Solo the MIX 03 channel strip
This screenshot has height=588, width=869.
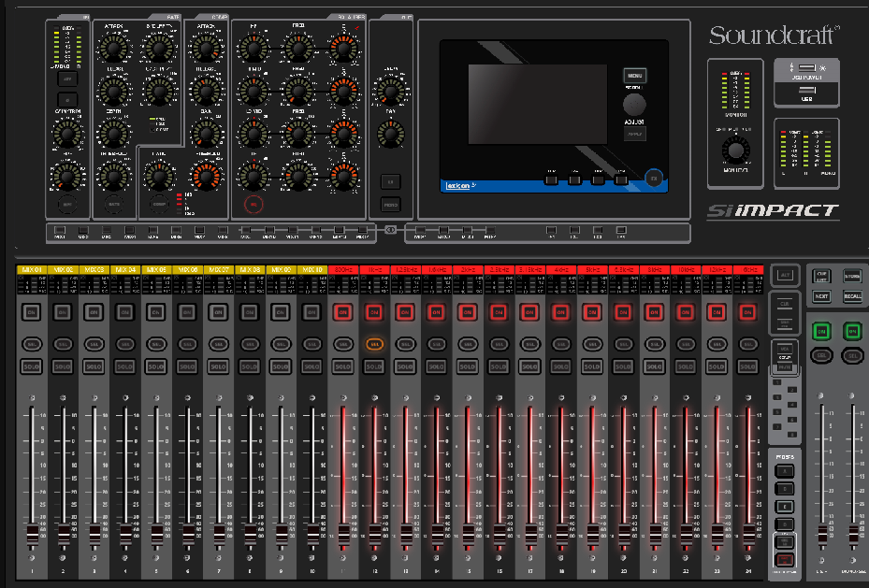[x=94, y=366]
